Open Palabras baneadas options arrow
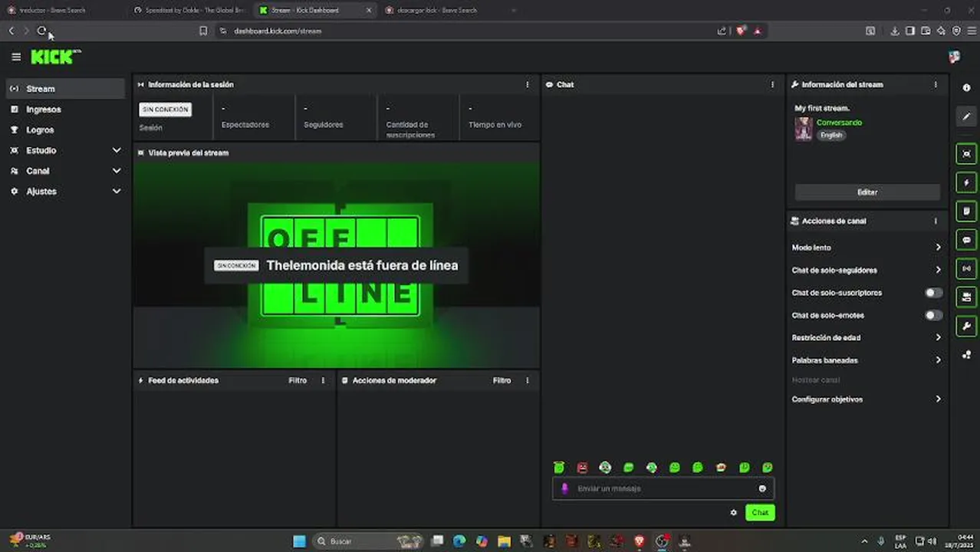Viewport: 980px width, 552px height. (938, 360)
